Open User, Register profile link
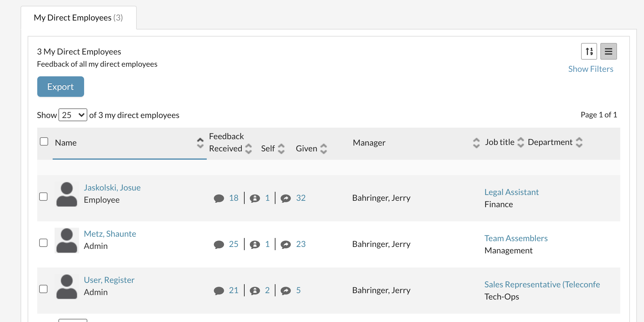This screenshot has width=644, height=322. [109, 280]
